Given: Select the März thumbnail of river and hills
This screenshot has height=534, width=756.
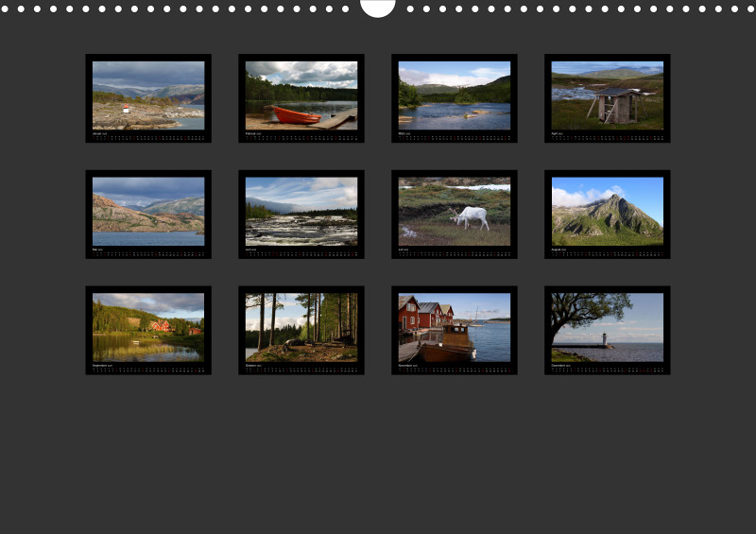Looking at the screenshot, I should [x=455, y=98].
